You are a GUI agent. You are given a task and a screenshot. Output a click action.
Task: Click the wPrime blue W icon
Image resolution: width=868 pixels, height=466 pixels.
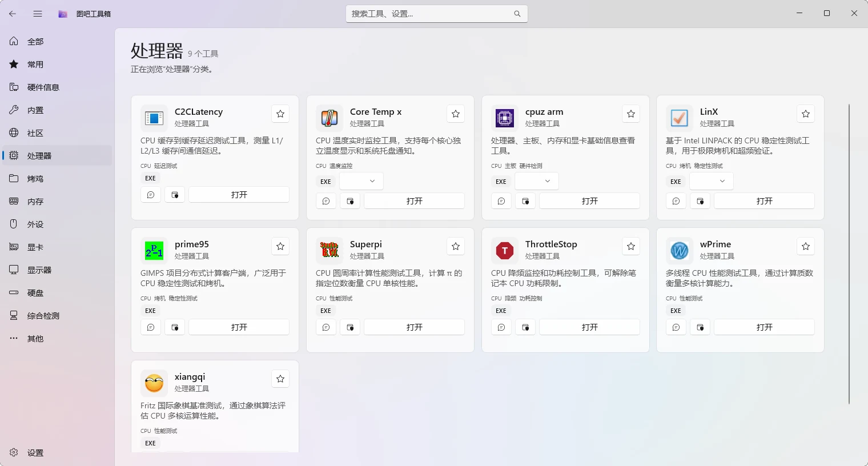point(680,251)
